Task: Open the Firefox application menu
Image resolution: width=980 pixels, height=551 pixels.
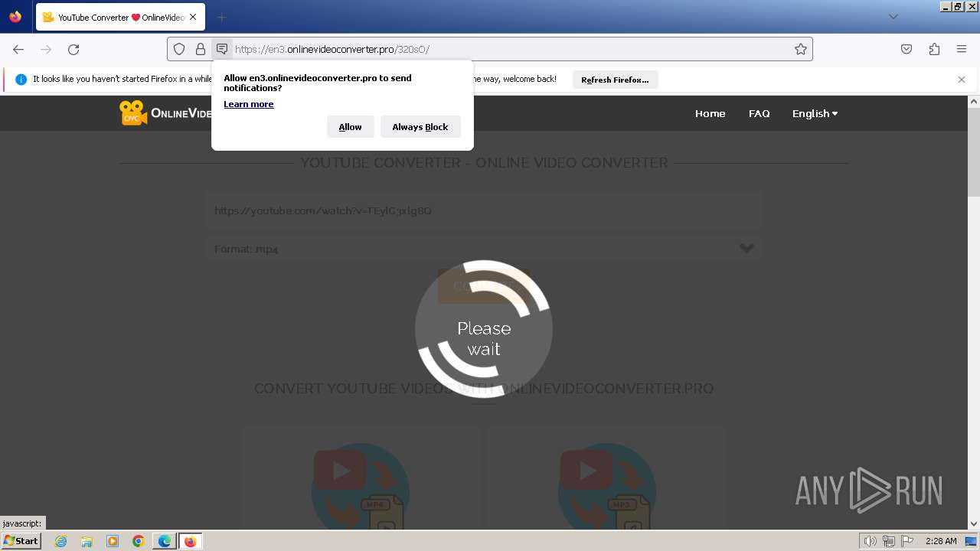Action: coord(962,49)
